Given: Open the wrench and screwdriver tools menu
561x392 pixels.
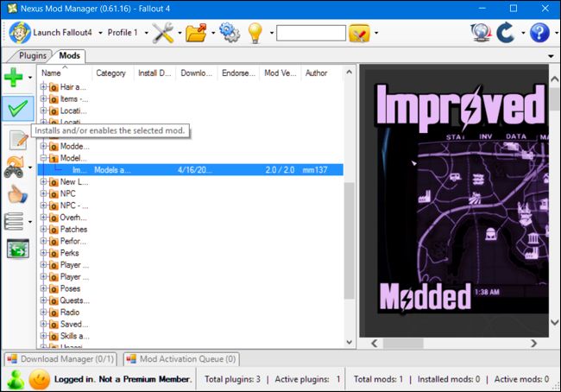Looking at the screenshot, I should (x=163, y=33).
